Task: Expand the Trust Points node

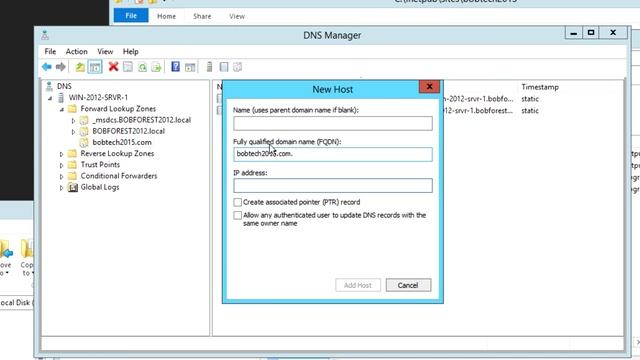Action: tap(62, 165)
